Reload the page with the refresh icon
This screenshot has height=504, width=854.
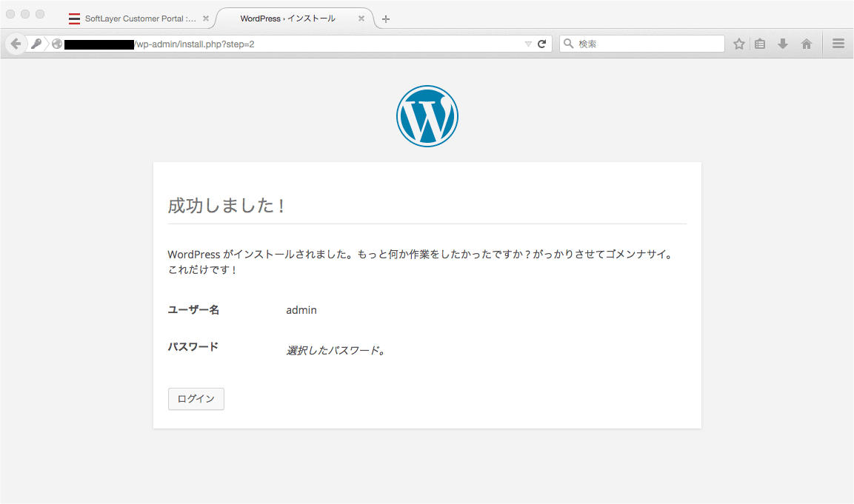point(541,44)
